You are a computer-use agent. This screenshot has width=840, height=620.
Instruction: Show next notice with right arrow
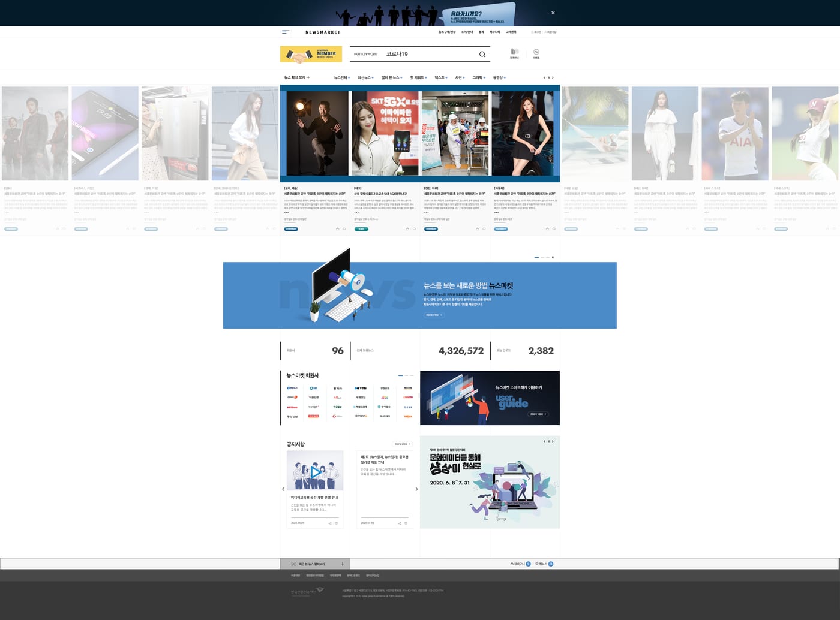point(416,489)
